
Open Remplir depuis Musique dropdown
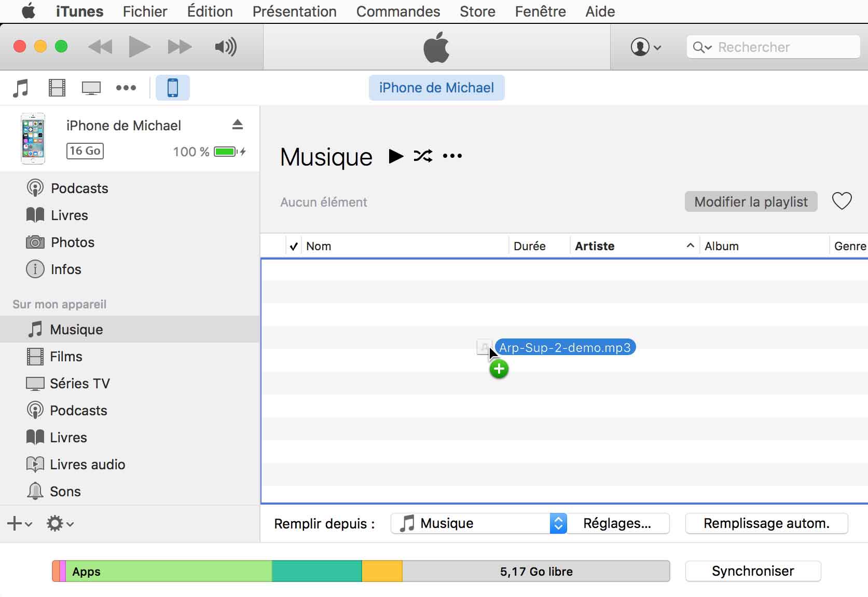[x=478, y=523]
